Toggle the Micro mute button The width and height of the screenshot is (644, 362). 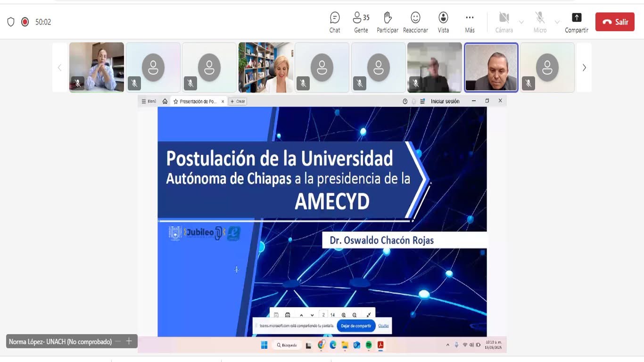pyautogui.click(x=540, y=22)
